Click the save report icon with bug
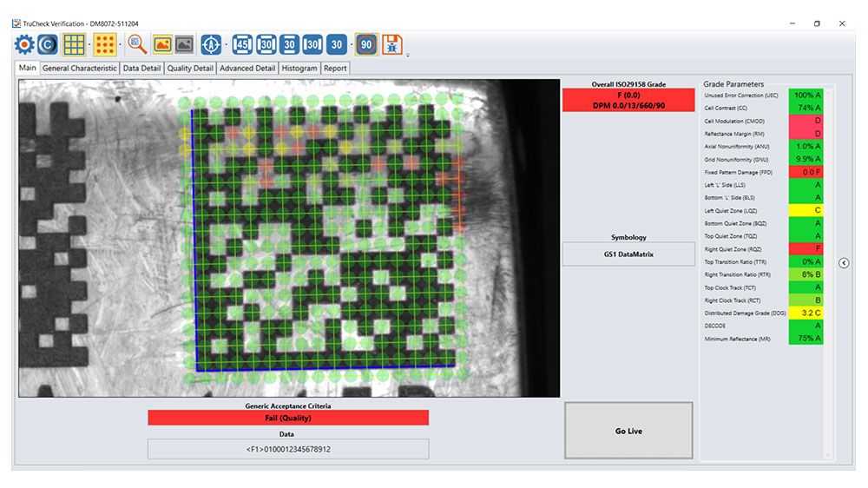 click(391, 44)
